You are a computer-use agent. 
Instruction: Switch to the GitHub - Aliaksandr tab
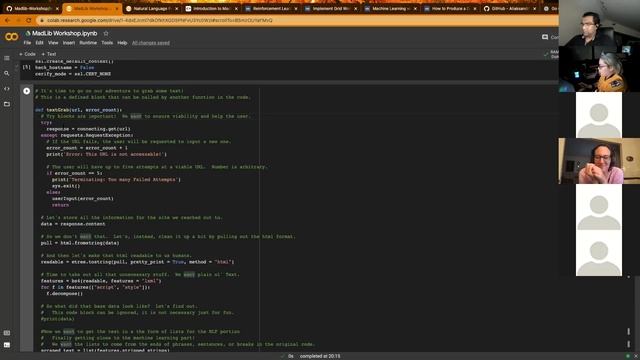click(509, 9)
